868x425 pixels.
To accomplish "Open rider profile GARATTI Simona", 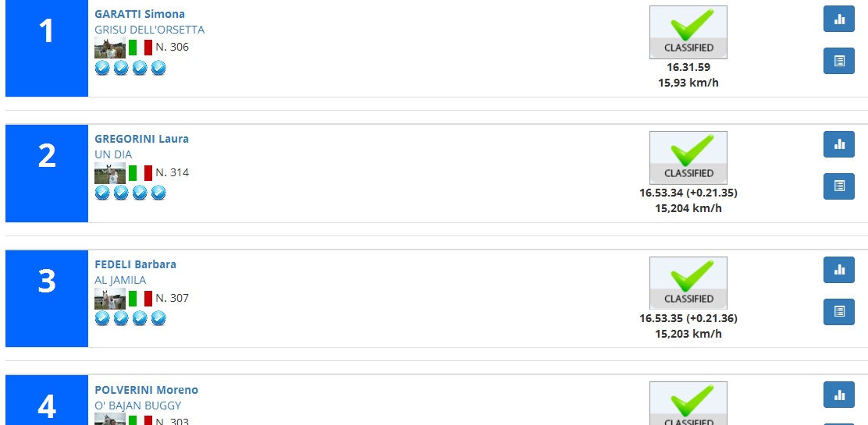I will click(140, 14).
